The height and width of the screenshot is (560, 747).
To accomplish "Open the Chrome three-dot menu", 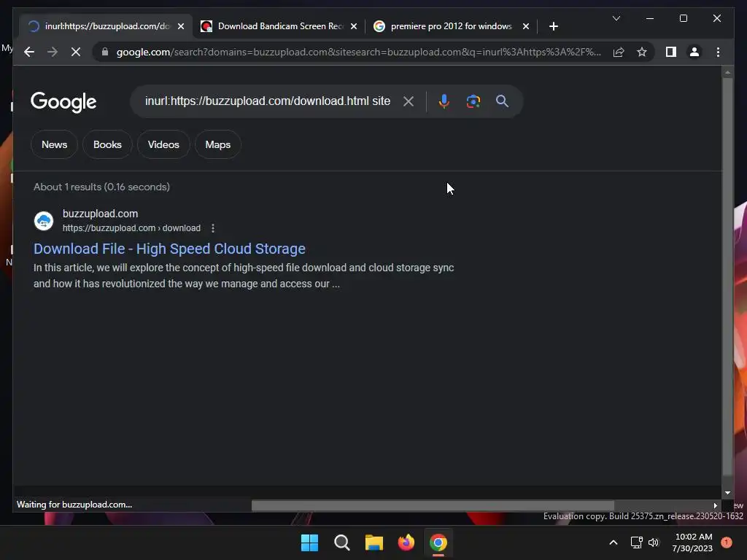I will (x=718, y=52).
